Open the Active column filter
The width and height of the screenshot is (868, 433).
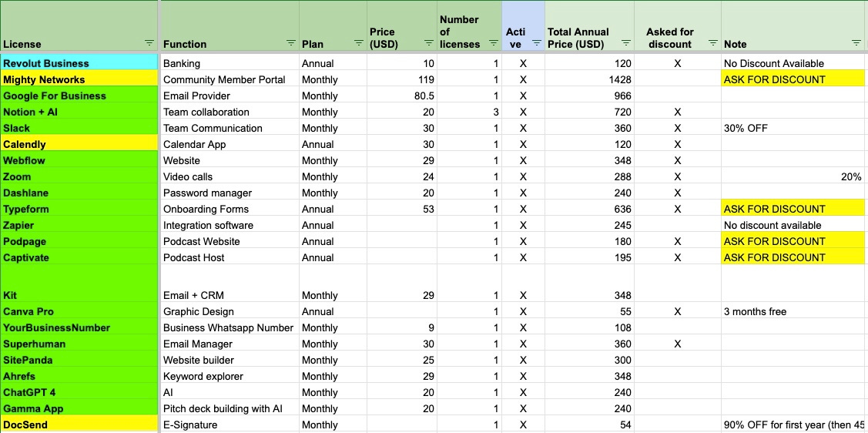click(536, 43)
